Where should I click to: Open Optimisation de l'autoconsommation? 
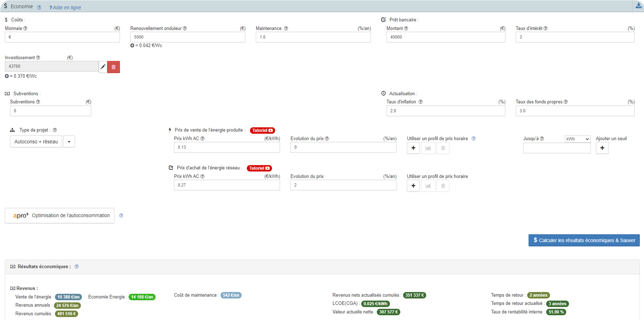[59, 215]
